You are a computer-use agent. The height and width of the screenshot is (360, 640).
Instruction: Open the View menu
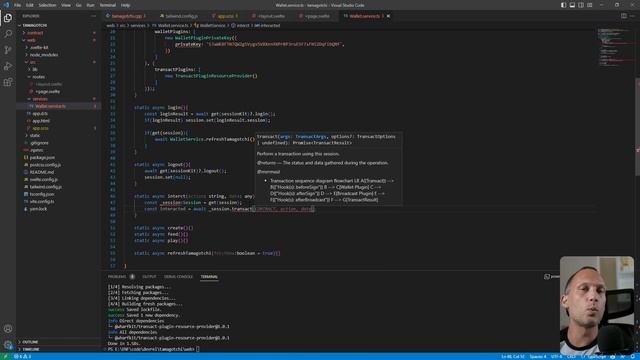pyautogui.click(x=66, y=5)
